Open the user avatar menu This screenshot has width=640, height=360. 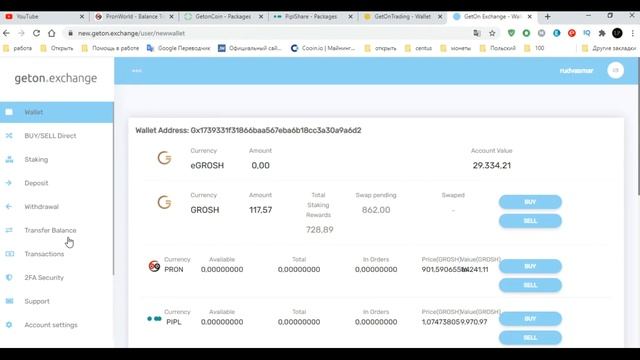click(x=616, y=70)
